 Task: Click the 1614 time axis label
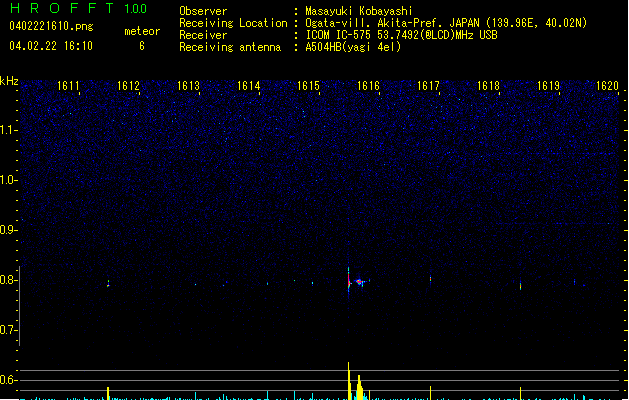tap(248, 86)
